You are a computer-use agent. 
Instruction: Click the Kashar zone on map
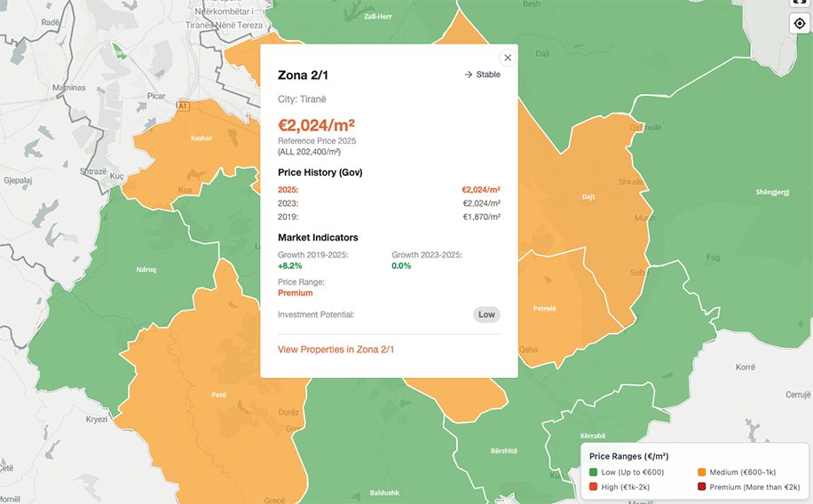tap(201, 138)
